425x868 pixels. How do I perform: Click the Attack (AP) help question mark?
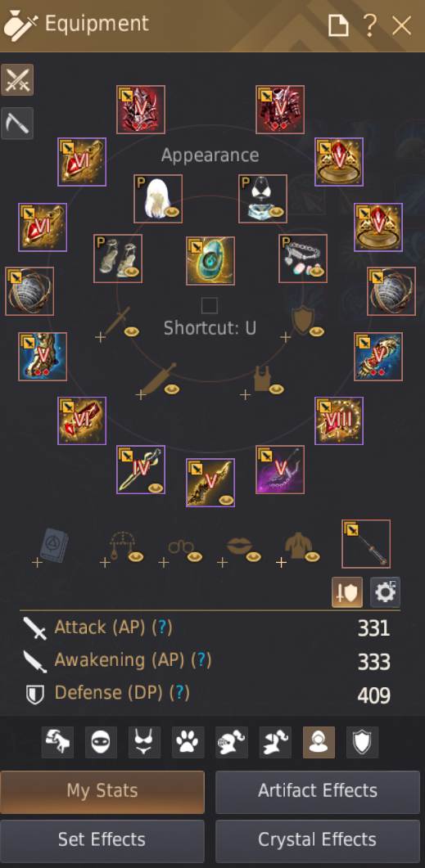(162, 627)
